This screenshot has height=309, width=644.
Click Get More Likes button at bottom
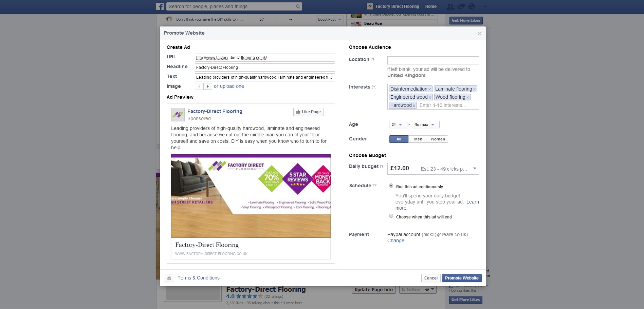(465, 300)
